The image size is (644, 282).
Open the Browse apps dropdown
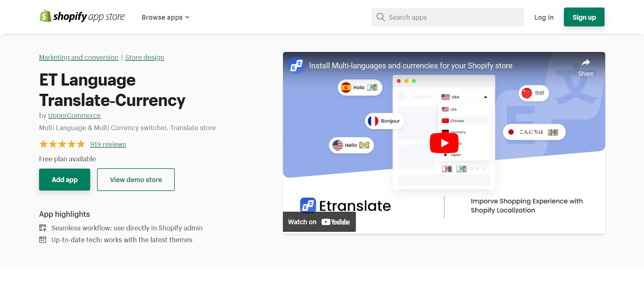(x=165, y=17)
